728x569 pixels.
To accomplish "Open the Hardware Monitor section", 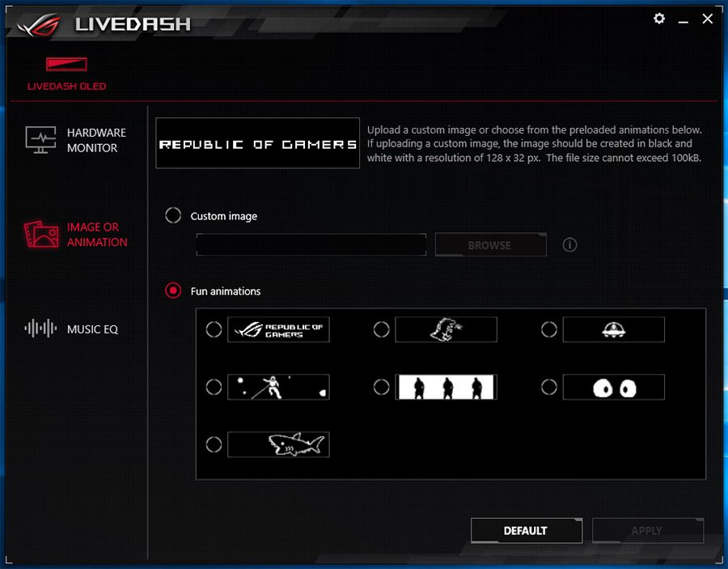I will pos(76,140).
